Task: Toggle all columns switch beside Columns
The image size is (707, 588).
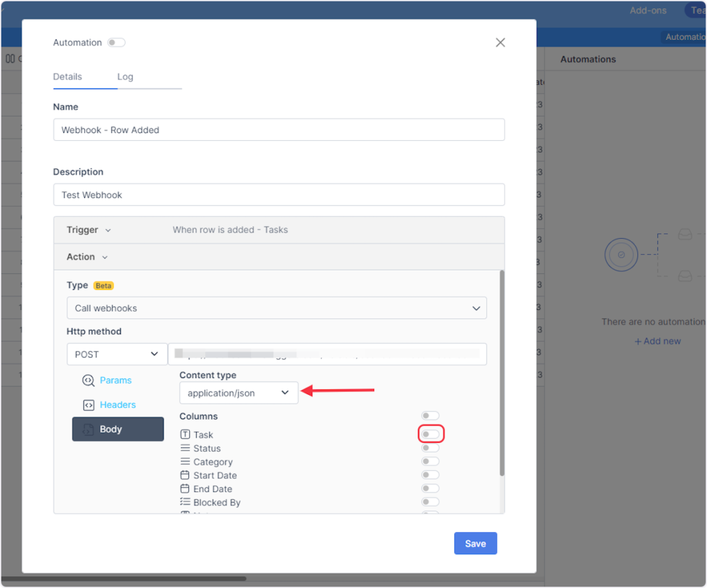Action: [x=430, y=415]
